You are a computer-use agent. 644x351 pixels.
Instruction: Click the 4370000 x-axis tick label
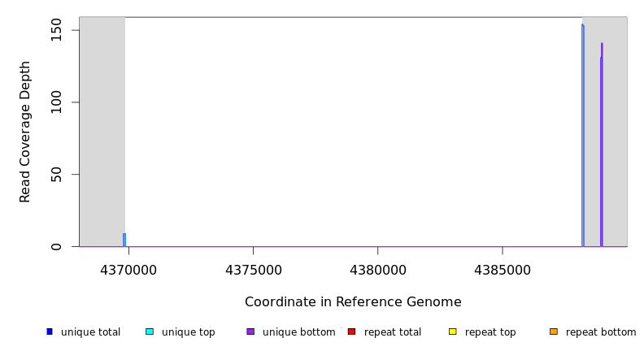pos(128,270)
